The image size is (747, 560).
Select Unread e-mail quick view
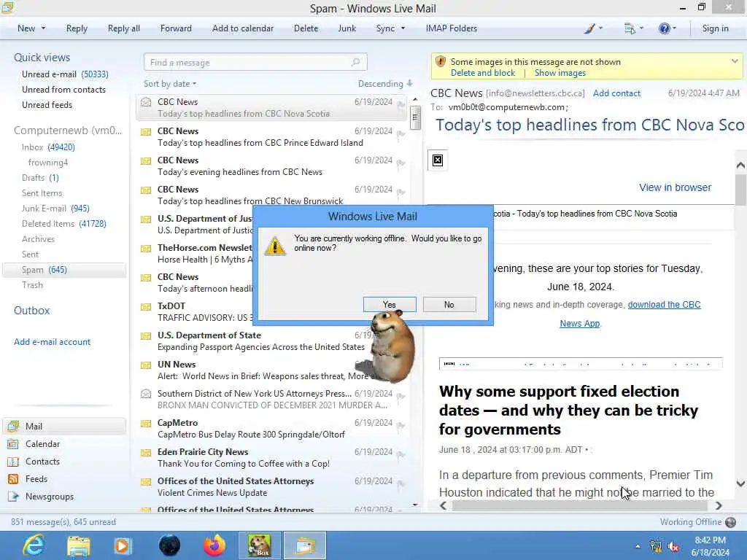(x=65, y=74)
